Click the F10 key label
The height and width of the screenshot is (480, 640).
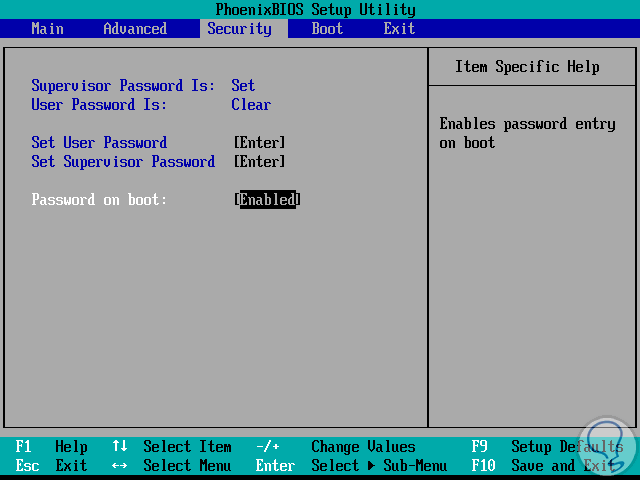(483, 465)
